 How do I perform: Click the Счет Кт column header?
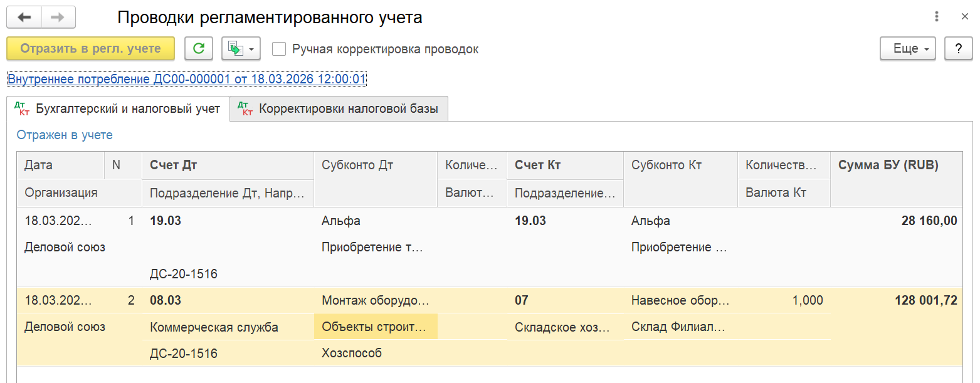point(565,165)
